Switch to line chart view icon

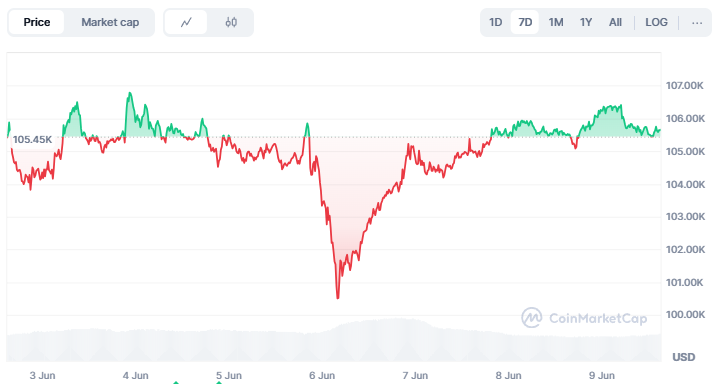point(186,22)
